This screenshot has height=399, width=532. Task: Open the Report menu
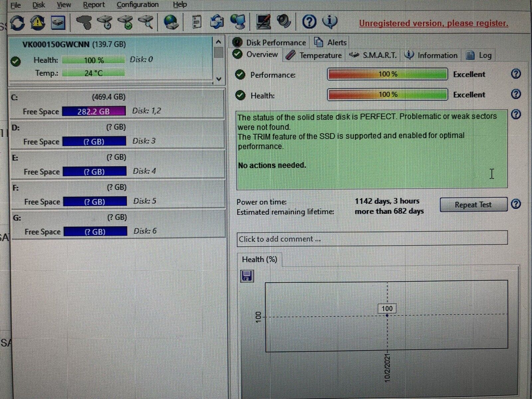pos(94,5)
